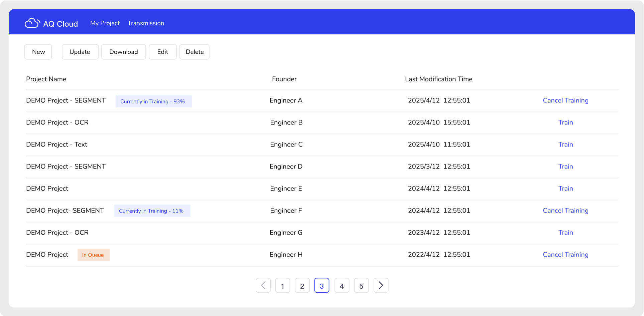This screenshot has height=316, width=644.
Task: Click the AQ Cloud logo icon
Action: click(x=32, y=23)
